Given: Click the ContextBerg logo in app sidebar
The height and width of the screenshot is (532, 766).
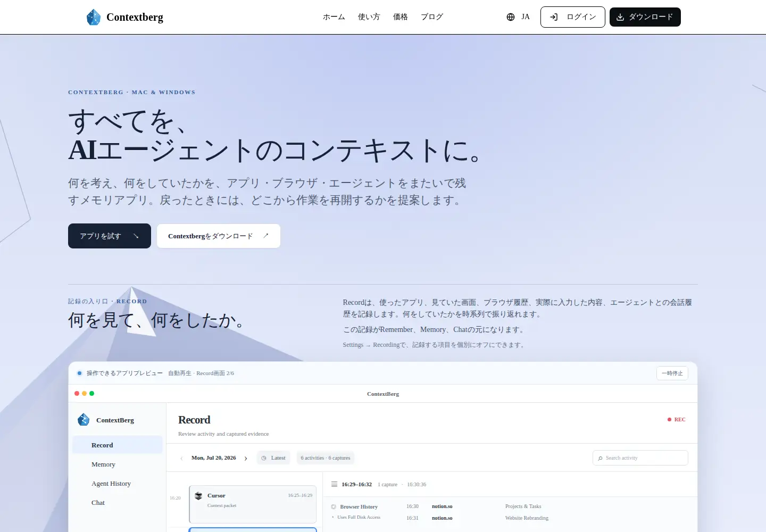Looking at the screenshot, I should click(x=84, y=420).
